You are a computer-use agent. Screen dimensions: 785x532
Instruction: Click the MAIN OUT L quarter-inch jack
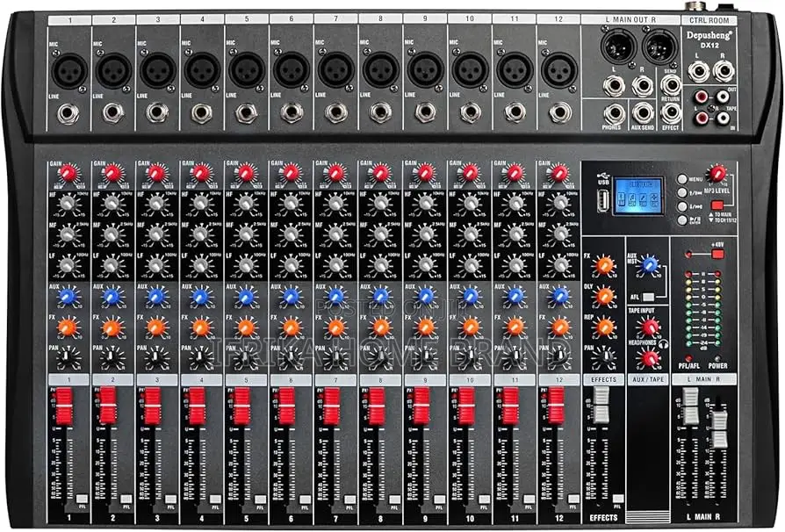point(615,86)
